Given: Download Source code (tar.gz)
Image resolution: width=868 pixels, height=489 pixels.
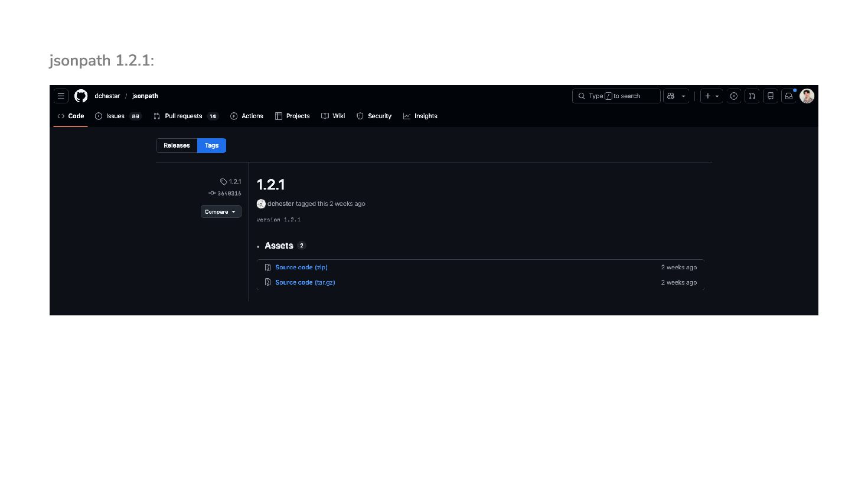Looking at the screenshot, I should click(305, 282).
